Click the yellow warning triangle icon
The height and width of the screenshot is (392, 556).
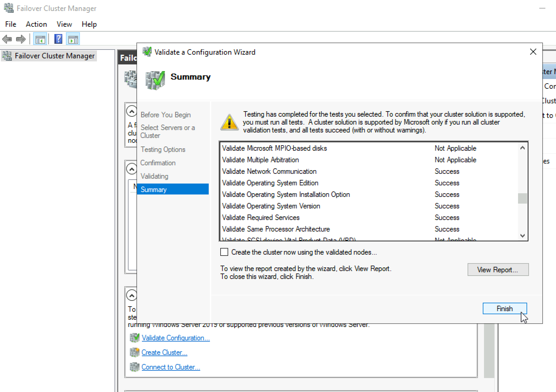click(229, 122)
